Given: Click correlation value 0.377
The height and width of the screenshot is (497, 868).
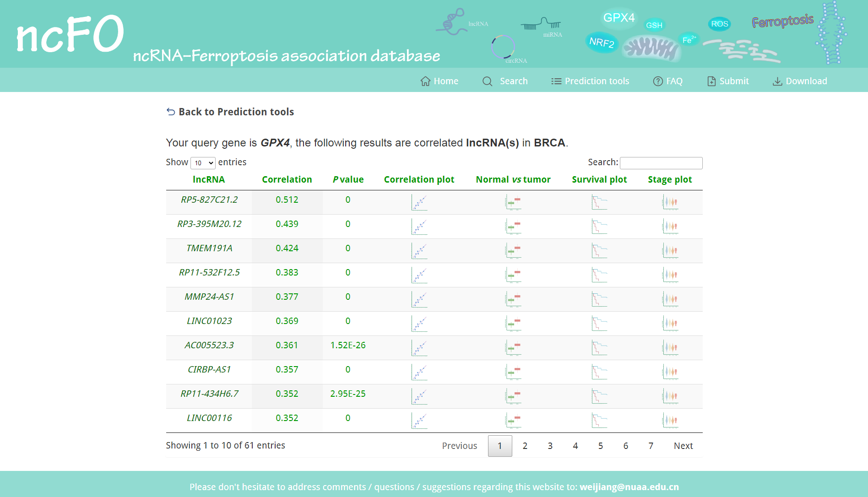Looking at the screenshot, I should click(287, 297).
